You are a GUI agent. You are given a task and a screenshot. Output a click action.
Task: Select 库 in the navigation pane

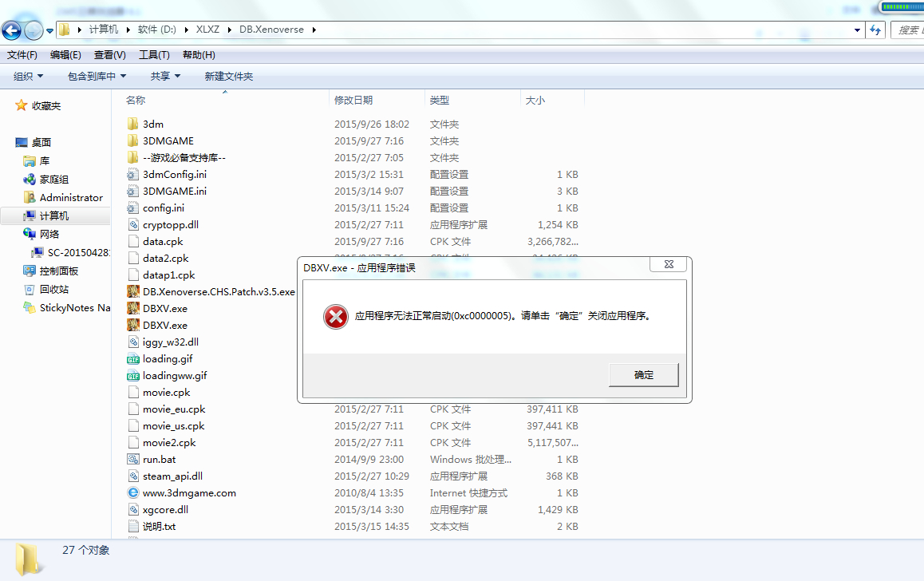point(45,161)
